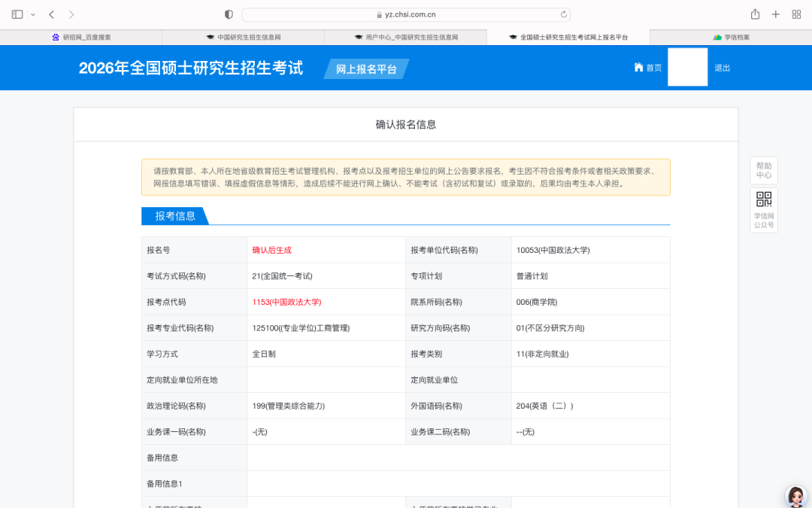Switch to the 中国研究生招生信息网 tab
Screen dimensions: 812x508
[243, 37]
